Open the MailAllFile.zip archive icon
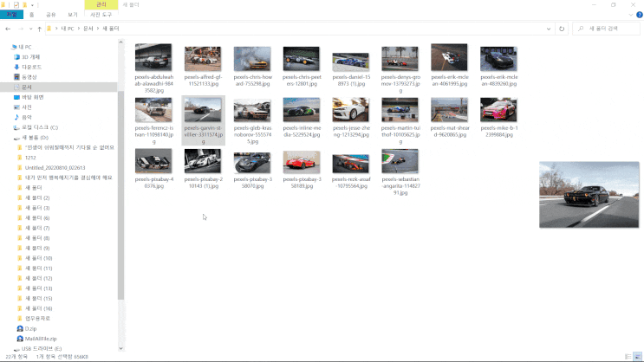The image size is (644, 362). pyautogui.click(x=20, y=339)
